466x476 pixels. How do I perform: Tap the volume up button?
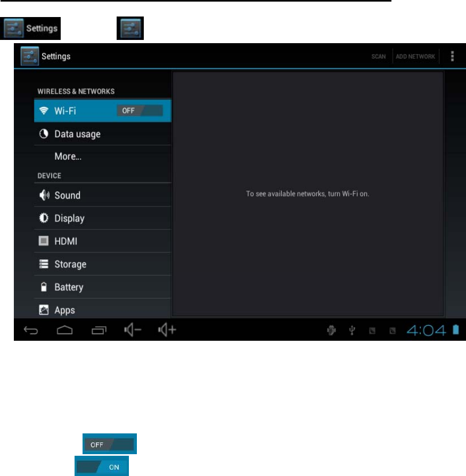(x=167, y=330)
